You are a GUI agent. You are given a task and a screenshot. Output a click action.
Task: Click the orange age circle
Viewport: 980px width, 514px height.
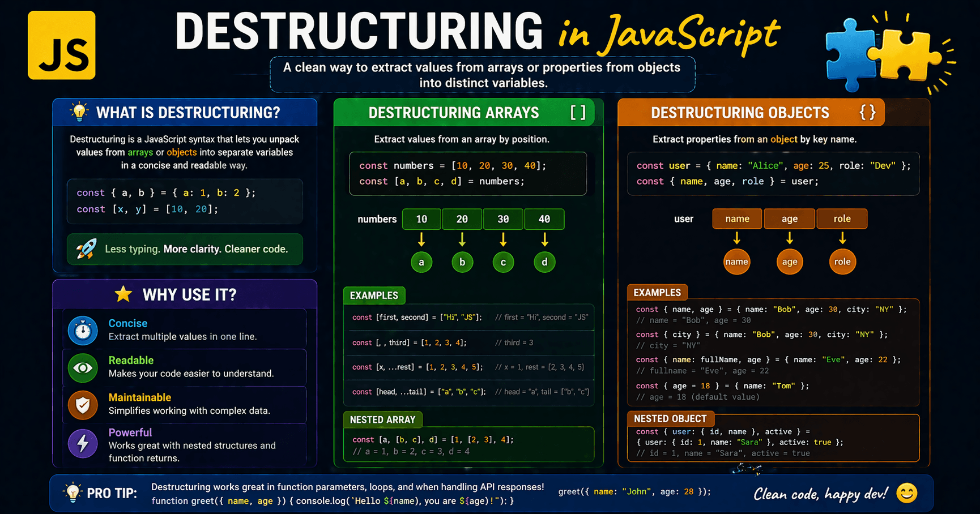tap(789, 262)
